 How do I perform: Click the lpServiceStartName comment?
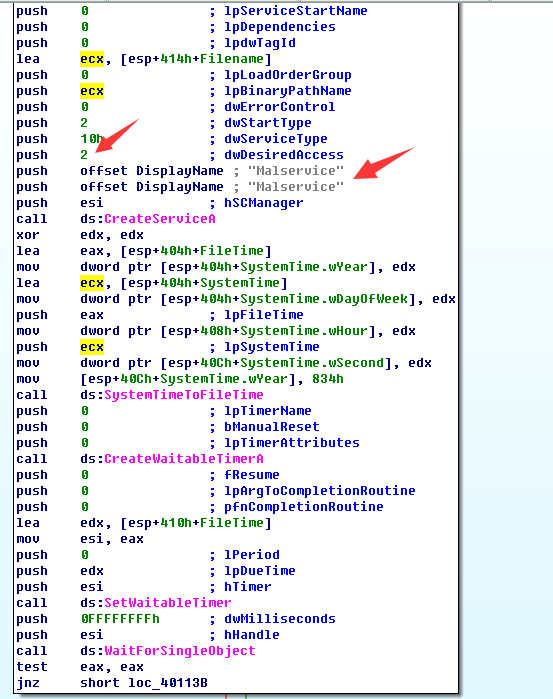[296, 11]
